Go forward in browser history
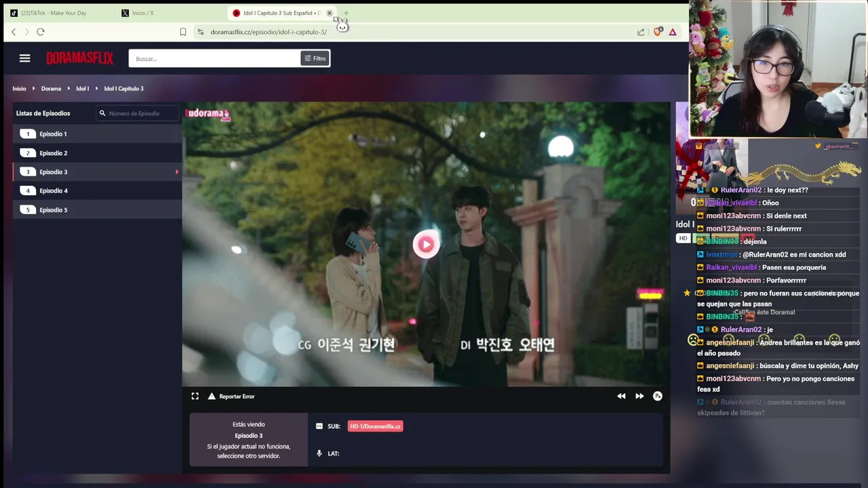This screenshot has height=488, width=868. [27, 32]
